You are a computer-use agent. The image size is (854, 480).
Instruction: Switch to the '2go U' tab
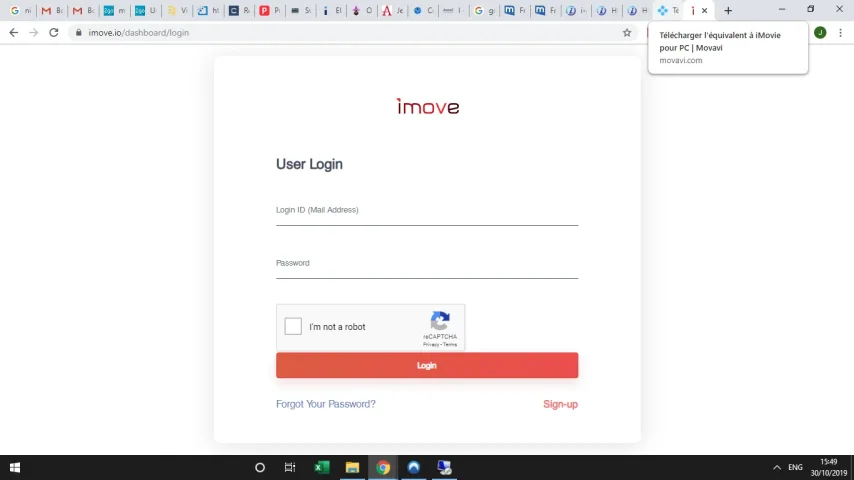145,10
